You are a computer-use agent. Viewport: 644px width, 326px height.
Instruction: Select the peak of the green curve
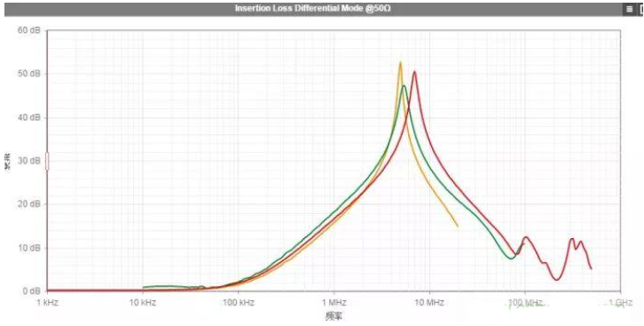[404, 85]
